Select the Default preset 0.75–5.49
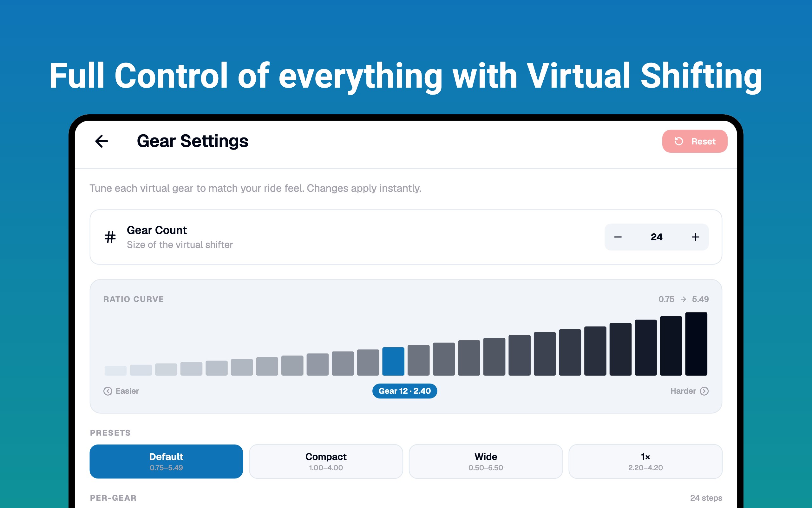Image resolution: width=812 pixels, height=508 pixels. pyautogui.click(x=166, y=461)
